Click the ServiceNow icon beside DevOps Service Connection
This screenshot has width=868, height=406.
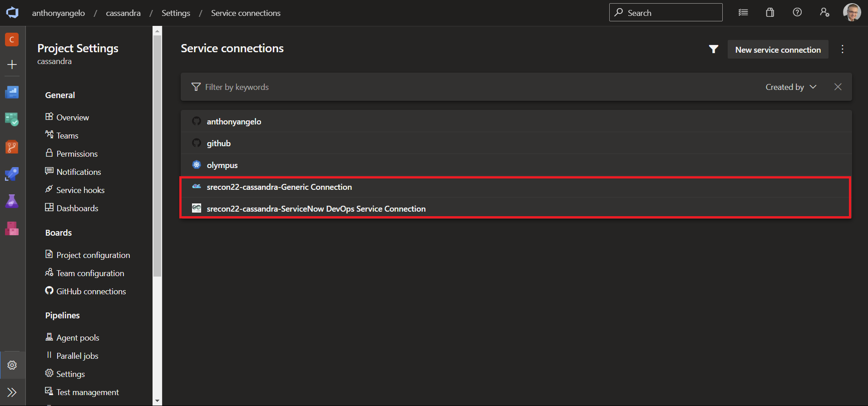pyautogui.click(x=197, y=208)
